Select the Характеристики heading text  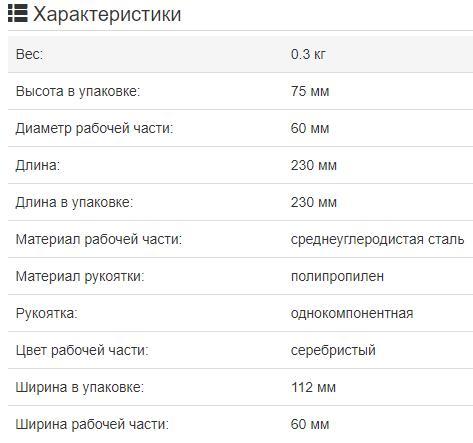(107, 14)
